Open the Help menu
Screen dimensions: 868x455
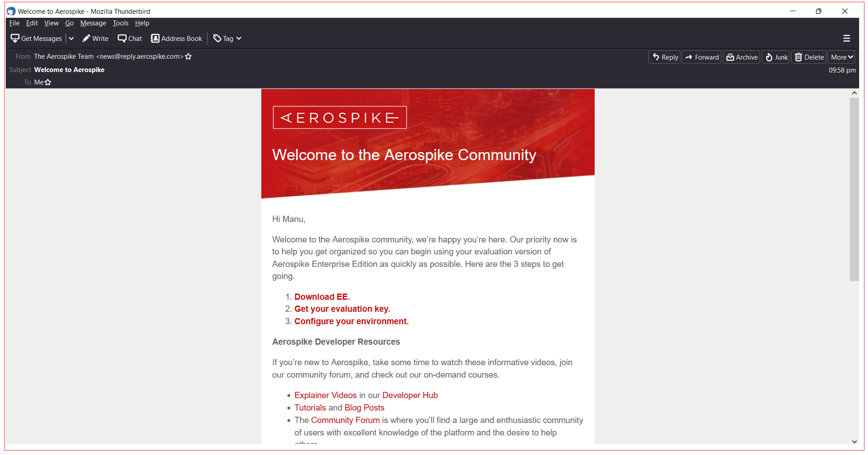point(142,23)
